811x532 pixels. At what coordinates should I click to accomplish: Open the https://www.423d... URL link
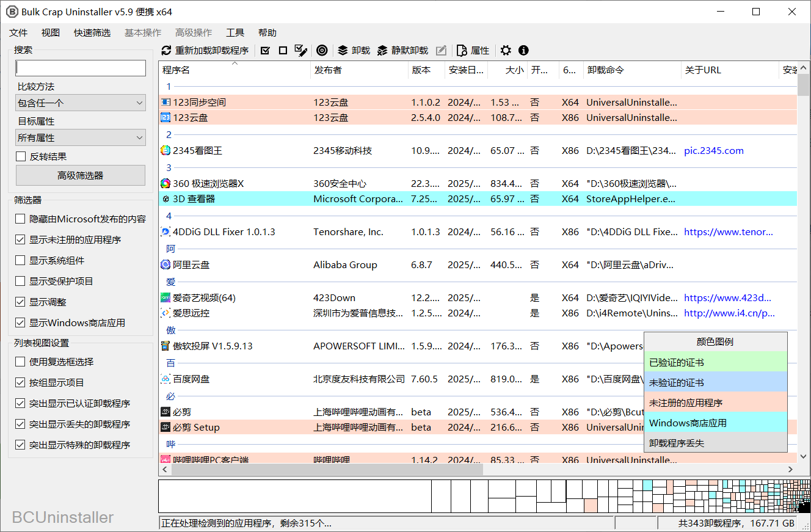click(x=727, y=297)
